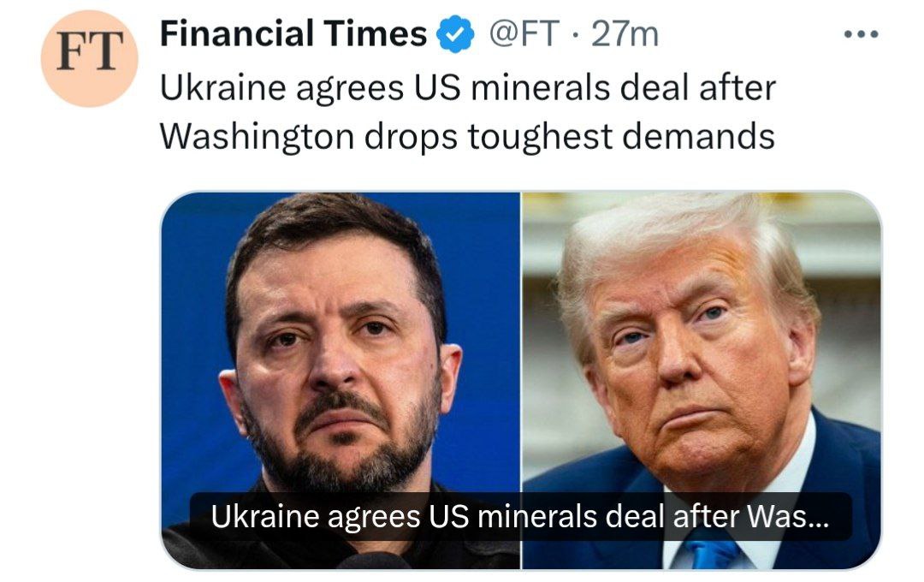924x582 pixels.
Task: Open the three-dot more options menu
Action: (x=862, y=35)
